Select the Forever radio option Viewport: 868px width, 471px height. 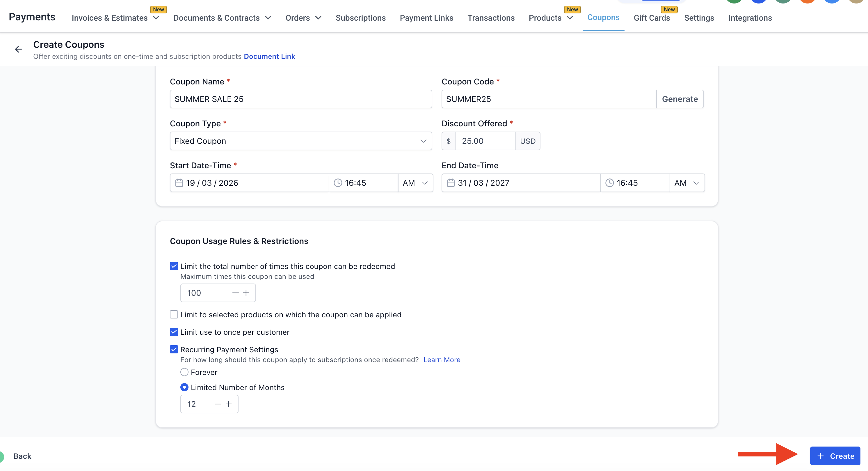click(x=184, y=372)
